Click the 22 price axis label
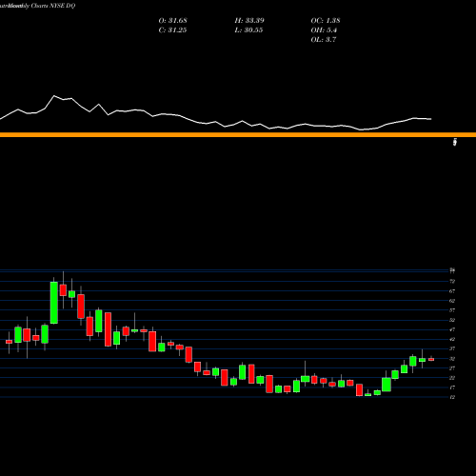 point(452,378)
